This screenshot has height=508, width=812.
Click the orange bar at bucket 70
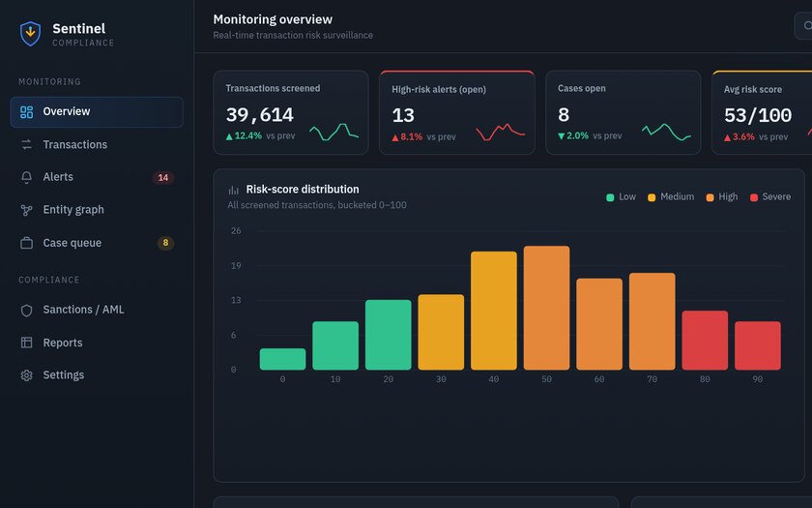point(652,321)
